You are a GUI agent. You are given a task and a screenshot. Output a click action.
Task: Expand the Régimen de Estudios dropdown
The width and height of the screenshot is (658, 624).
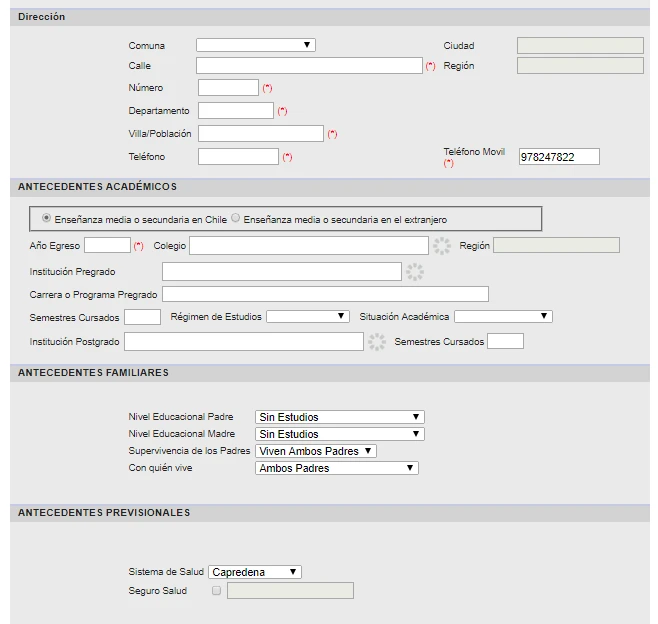point(307,316)
